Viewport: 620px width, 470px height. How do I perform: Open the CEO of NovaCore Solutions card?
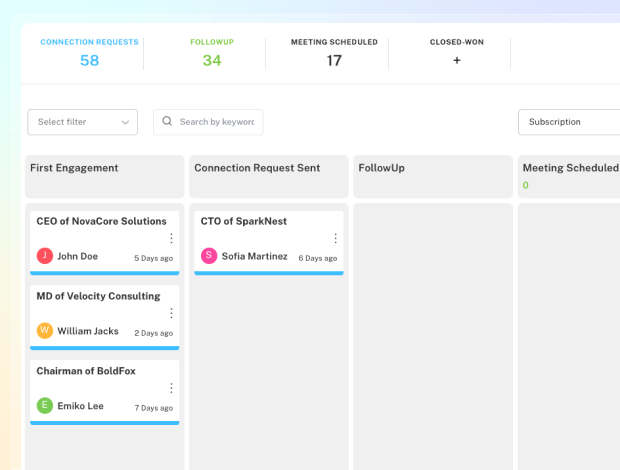(x=105, y=243)
